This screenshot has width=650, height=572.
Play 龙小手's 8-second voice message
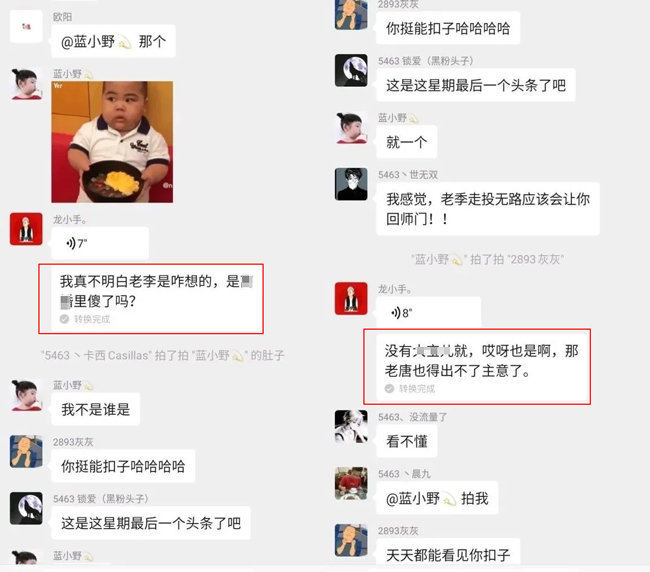(x=429, y=313)
